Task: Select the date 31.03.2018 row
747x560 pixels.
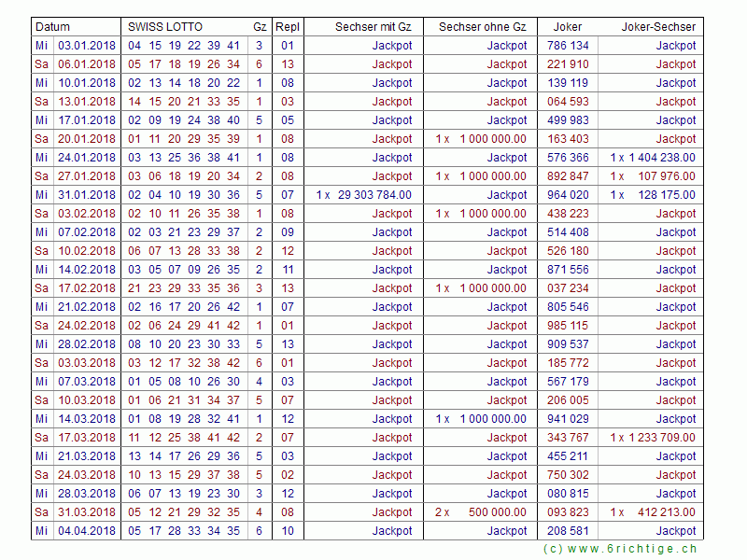Action: [87, 512]
